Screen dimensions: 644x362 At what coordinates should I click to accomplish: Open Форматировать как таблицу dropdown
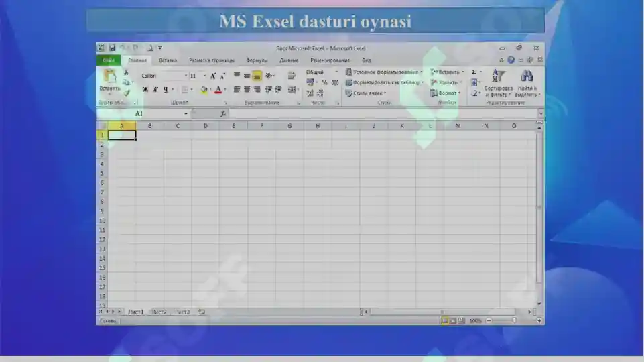tap(385, 82)
